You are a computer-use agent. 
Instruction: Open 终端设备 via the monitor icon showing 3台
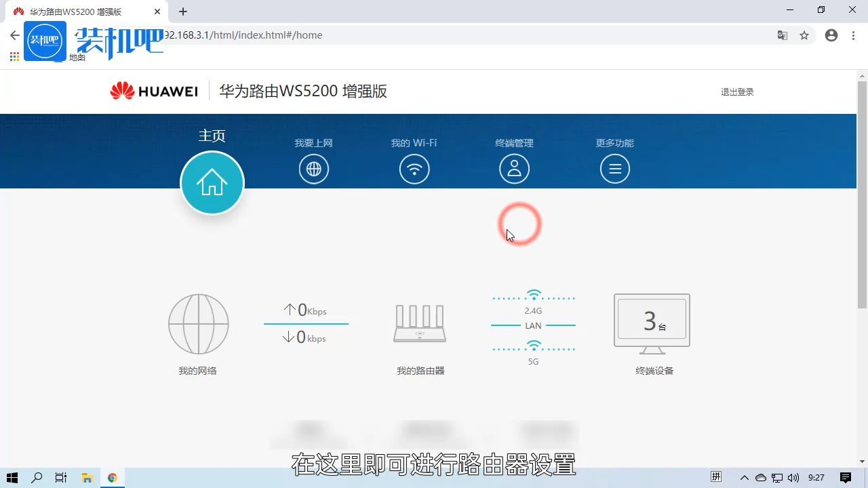(650, 321)
